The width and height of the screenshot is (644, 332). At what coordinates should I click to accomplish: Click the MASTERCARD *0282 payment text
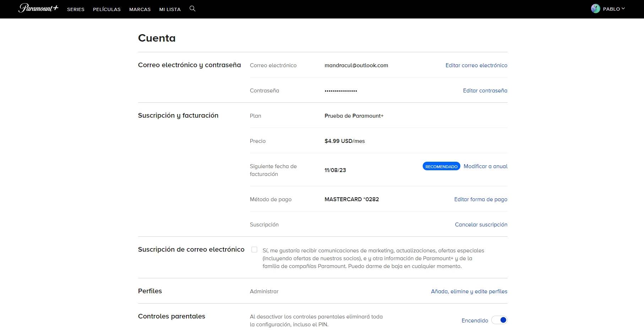[x=352, y=199]
